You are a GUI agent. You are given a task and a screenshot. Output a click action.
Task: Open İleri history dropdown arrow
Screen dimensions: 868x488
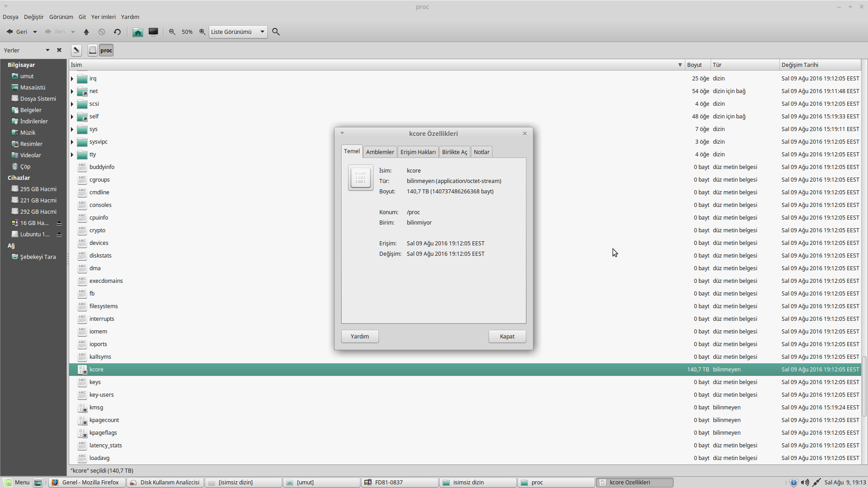pyautogui.click(x=73, y=32)
